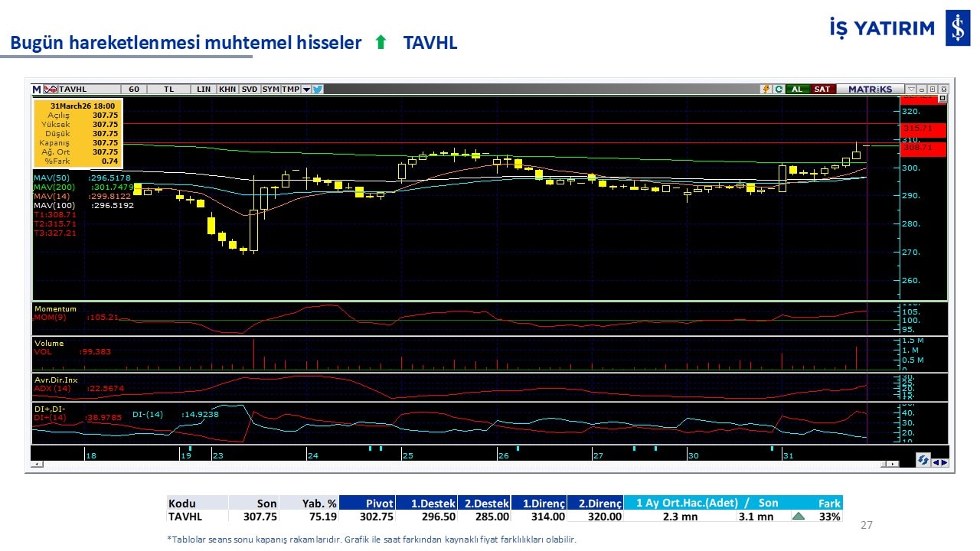Toggle LIN linear scale mode
This screenshot has width=980, height=551.
(x=204, y=90)
